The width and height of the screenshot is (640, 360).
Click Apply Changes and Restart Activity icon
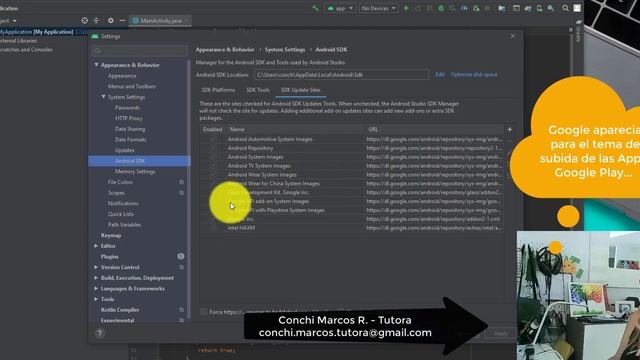418,8
